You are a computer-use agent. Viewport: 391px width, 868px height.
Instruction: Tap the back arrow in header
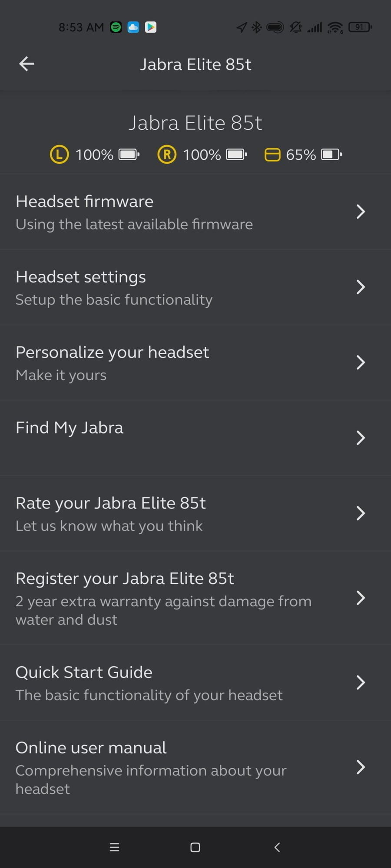click(x=27, y=64)
